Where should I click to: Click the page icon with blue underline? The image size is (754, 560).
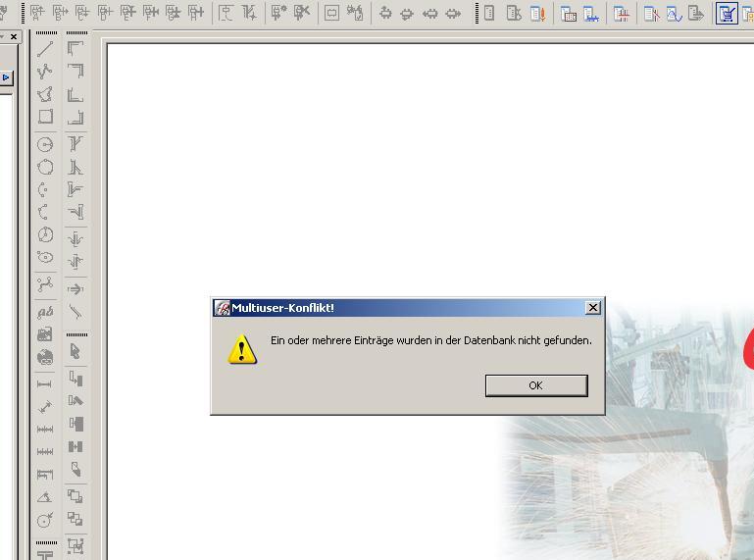click(591, 14)
